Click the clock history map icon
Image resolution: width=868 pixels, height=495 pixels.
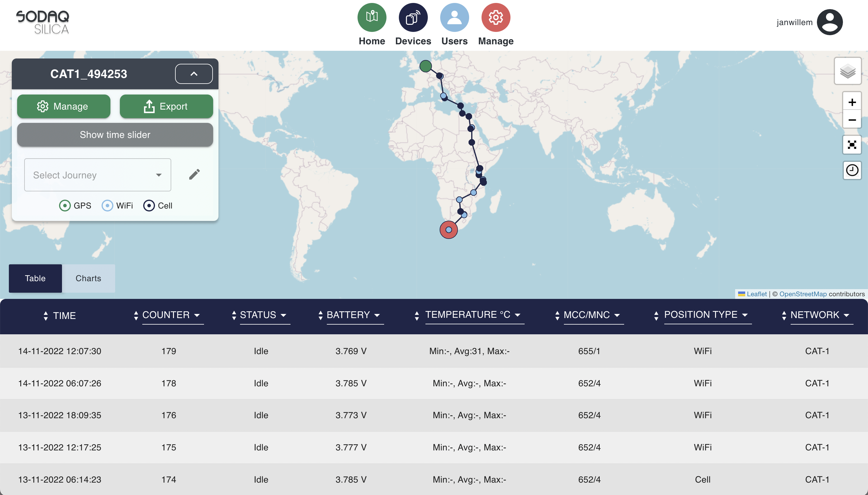tap(852, 170)
